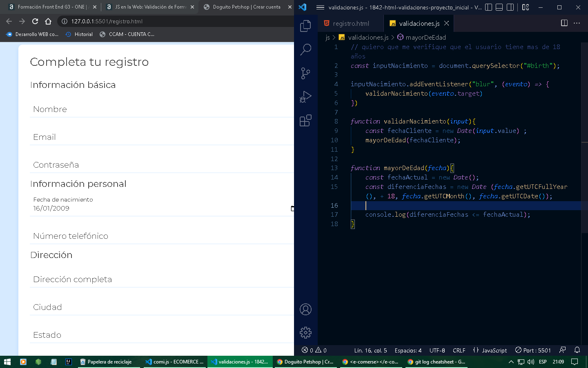View site information icon in address bar

(x=65, y=21)
